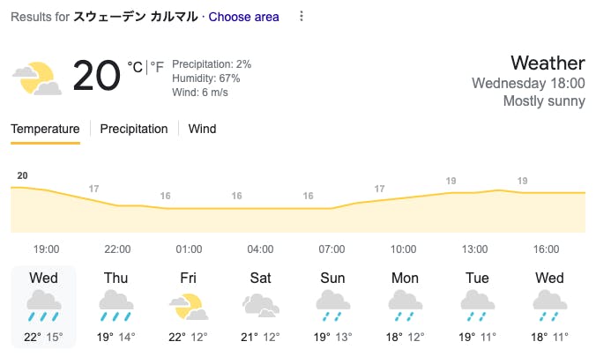
Task: Click the 13:00 point on temperature graph
Action: click(477, 192)
